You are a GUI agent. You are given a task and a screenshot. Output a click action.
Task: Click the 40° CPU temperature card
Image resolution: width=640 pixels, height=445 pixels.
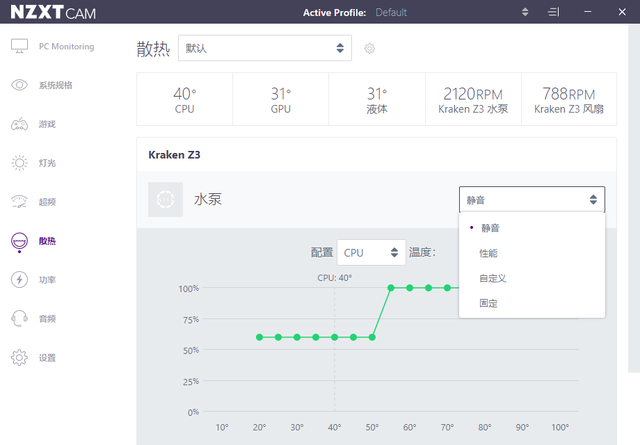pos(184,99)
